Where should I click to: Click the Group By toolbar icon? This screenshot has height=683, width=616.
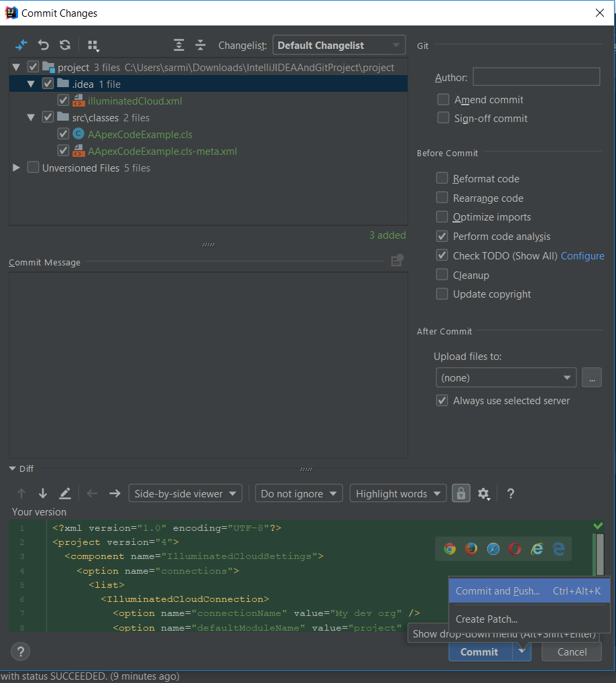[x=93, y=46]
